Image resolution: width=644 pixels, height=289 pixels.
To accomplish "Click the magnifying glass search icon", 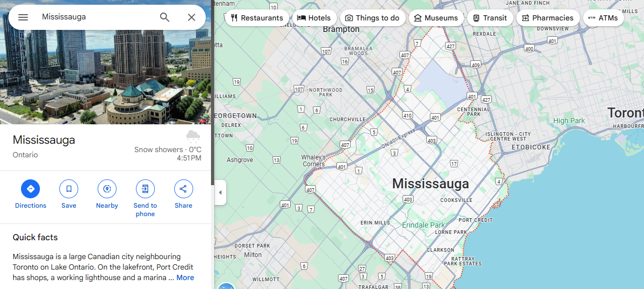I will 165,17.
